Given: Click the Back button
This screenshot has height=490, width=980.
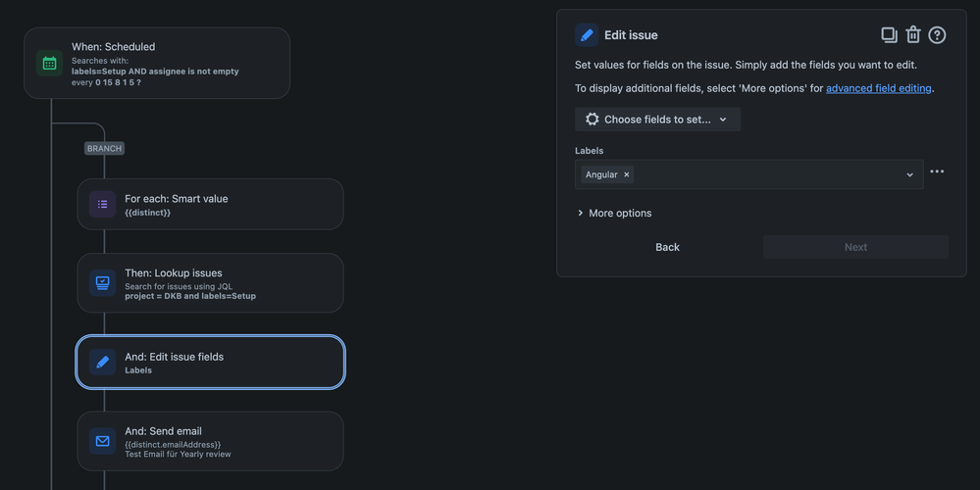Looking at the screenshot, I should point(667,247).
